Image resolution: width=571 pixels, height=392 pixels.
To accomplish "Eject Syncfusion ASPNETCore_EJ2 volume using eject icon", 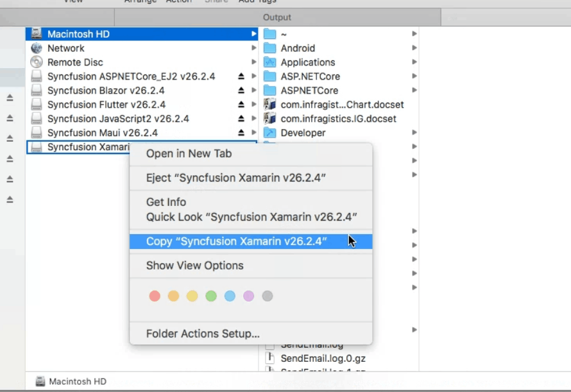I will pos(241,76).
